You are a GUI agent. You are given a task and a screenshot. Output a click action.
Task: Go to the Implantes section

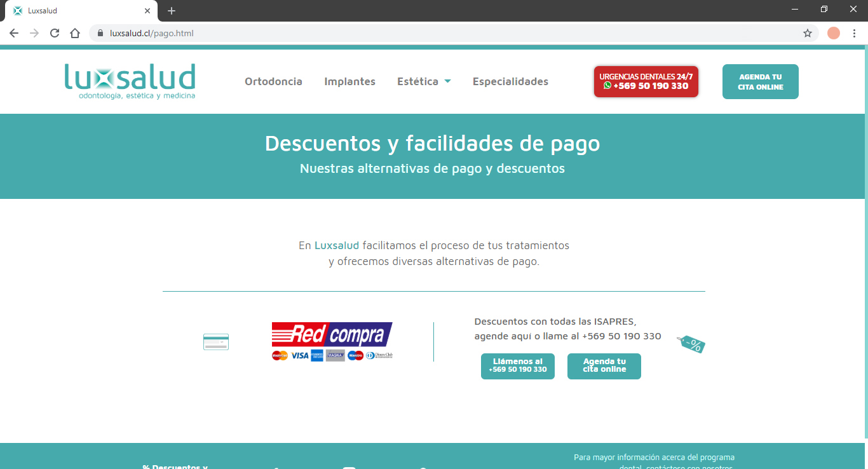pos(349,81)
